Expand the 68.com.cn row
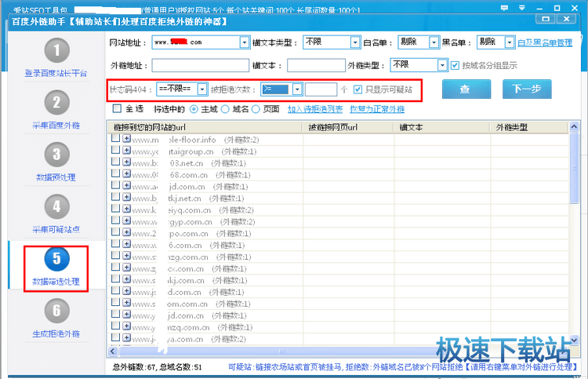588x379 pixels. (126, 173)
